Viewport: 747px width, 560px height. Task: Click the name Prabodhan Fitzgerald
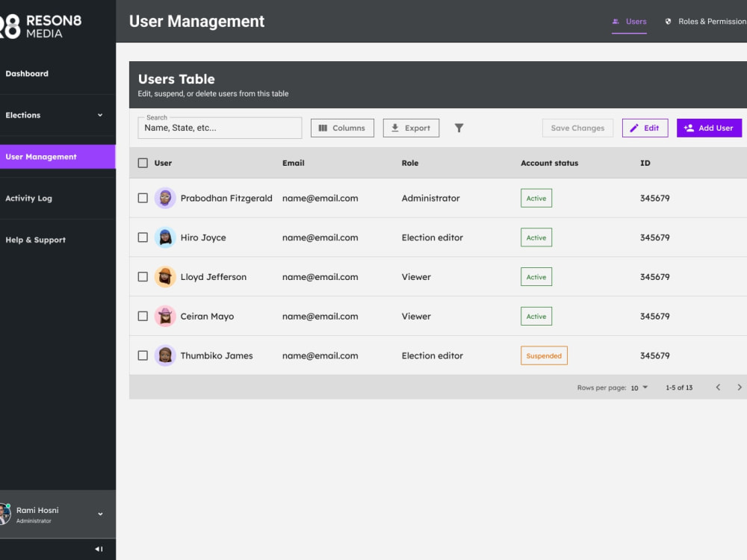point(226,198)
